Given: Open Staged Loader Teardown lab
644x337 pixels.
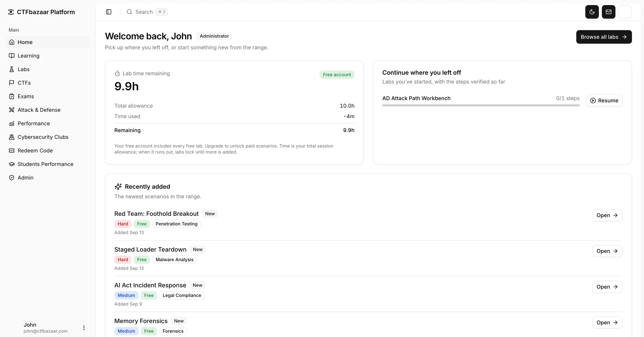Looking at the screenshot, I should point(607,251).
